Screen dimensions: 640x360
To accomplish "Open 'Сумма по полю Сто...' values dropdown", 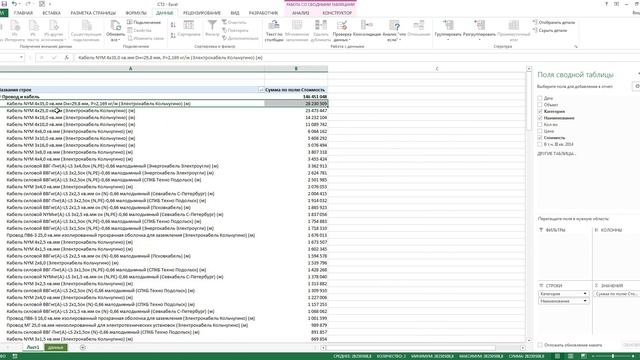I will [616, 294].
